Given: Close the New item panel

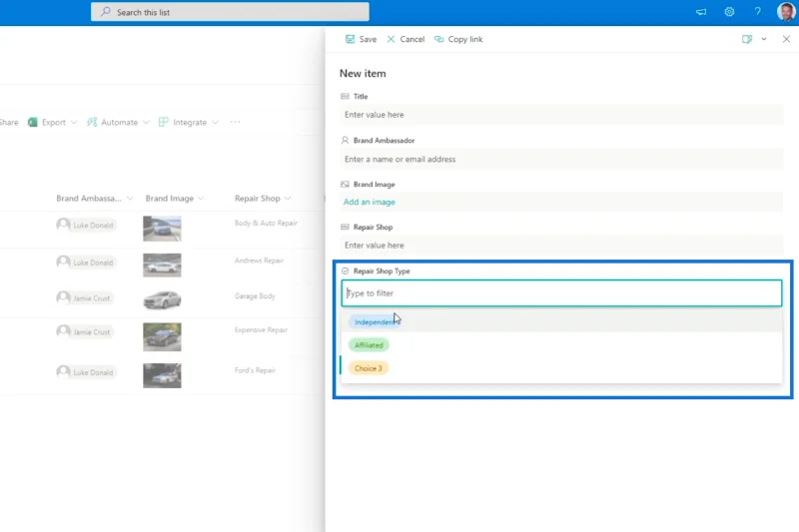Looking at the screenshot, I should (786, 39).
